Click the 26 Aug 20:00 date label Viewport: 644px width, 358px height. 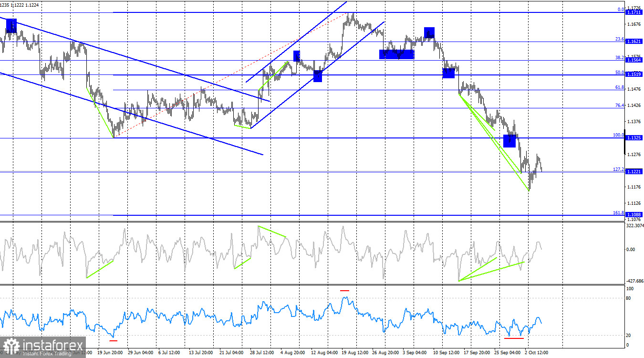[x=385, y=353]
